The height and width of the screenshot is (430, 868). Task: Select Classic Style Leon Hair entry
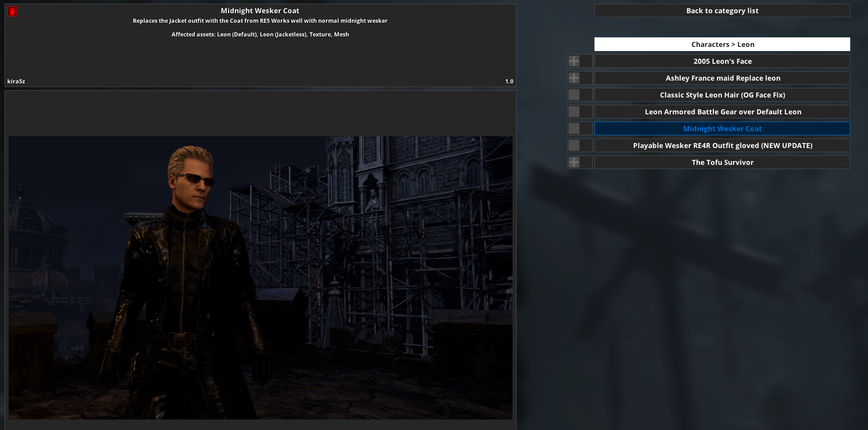(722, 95)
